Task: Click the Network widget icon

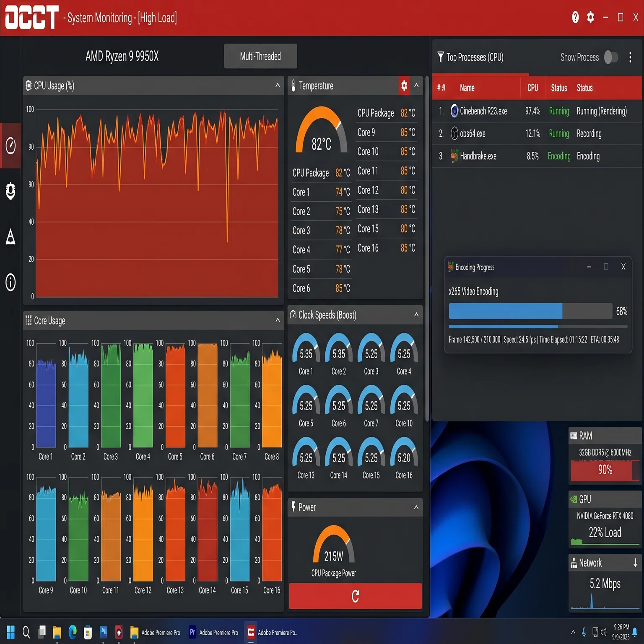Action: (x=574, y=563)
